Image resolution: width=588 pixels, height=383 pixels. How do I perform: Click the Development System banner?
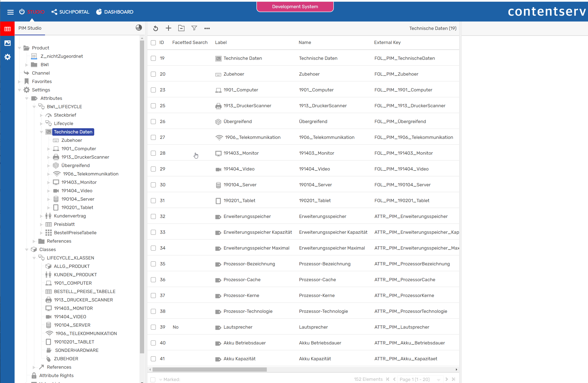click(x=295, y=7)
